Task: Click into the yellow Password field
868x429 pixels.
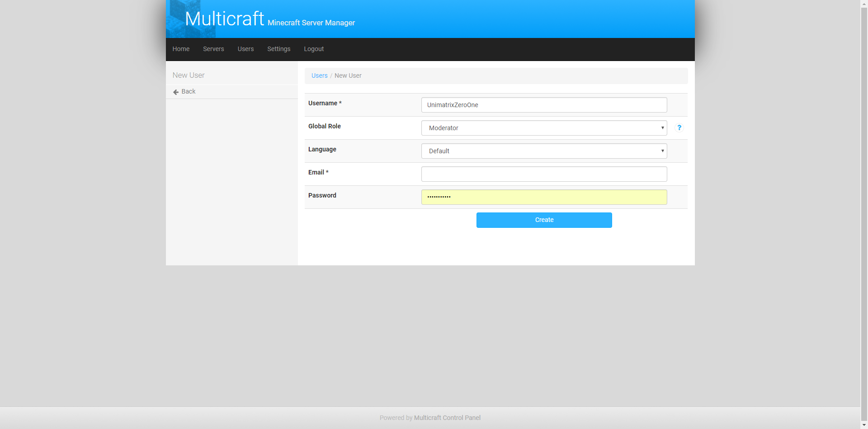Action: pyautogui.click(x=544, y=197)
